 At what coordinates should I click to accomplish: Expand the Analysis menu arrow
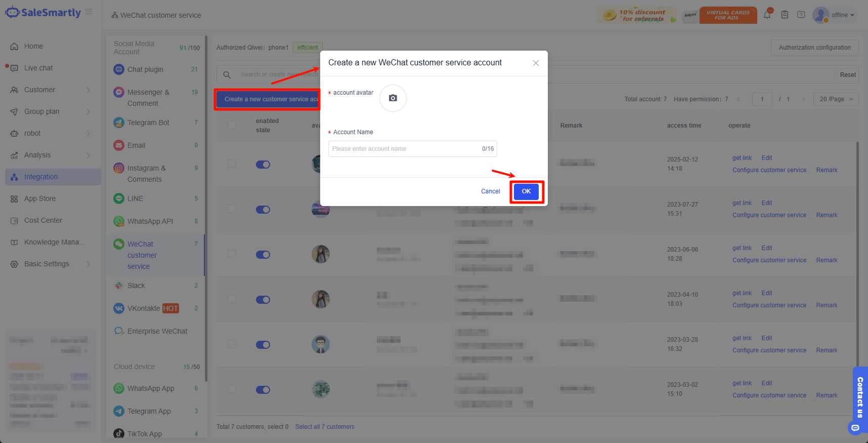click(89, 155)
